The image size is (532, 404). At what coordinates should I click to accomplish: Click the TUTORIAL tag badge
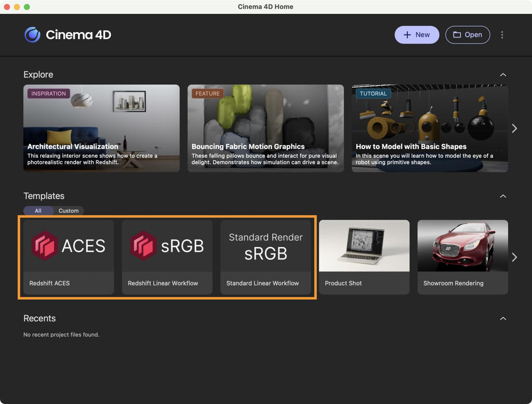click(373, 93)
